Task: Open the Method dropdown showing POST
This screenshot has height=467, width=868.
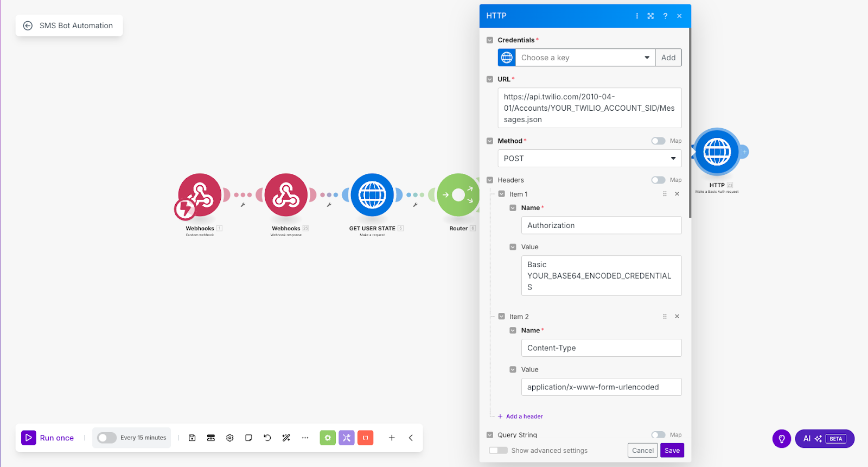Action: (590, 159)
